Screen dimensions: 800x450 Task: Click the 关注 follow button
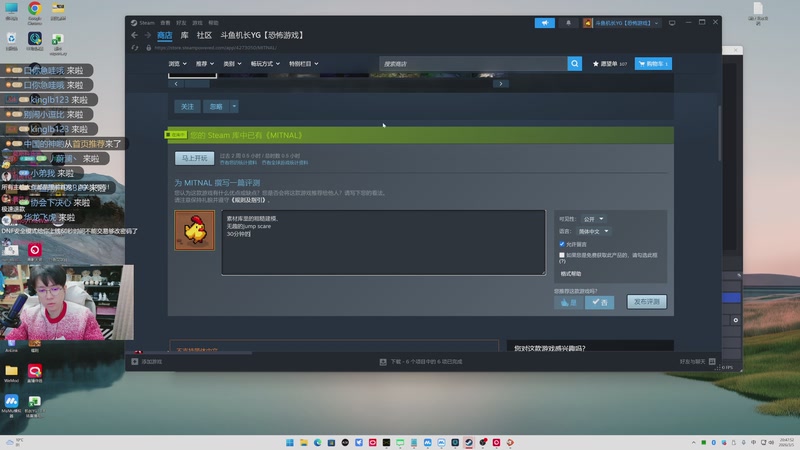[187, 107]
